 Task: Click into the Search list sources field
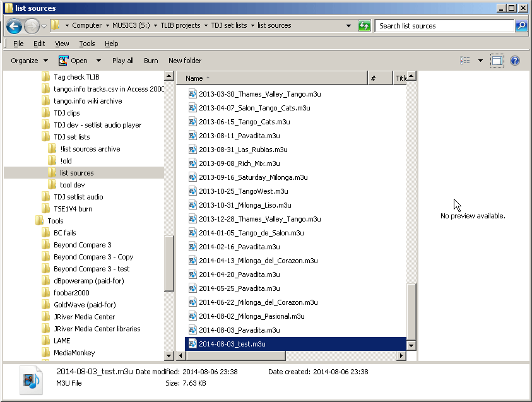[x=444, y=26]
